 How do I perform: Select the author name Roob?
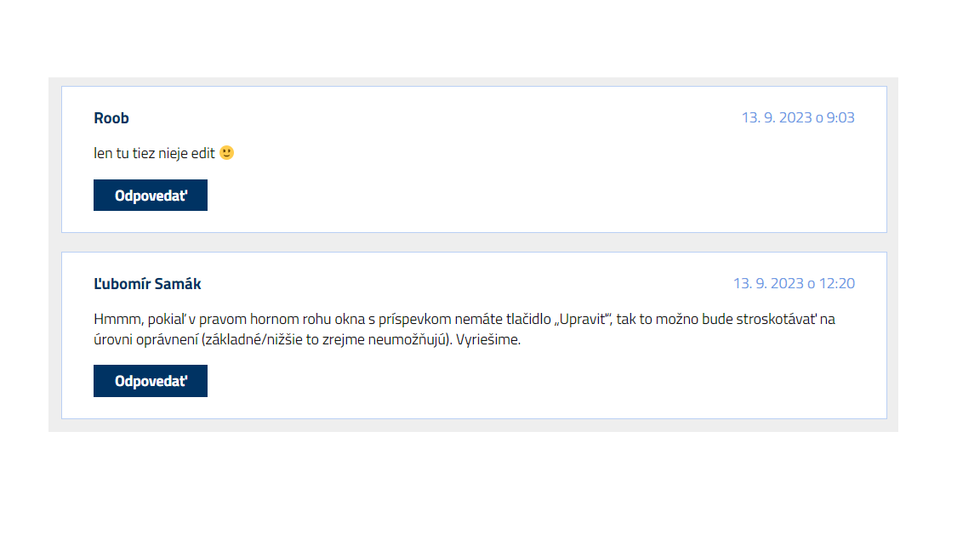coord(111,118)
